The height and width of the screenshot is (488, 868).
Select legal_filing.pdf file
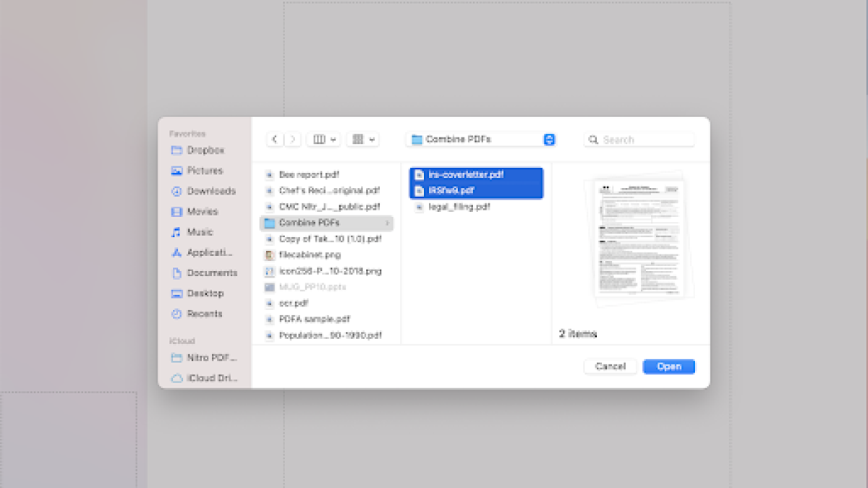click(x=476, y=207)
